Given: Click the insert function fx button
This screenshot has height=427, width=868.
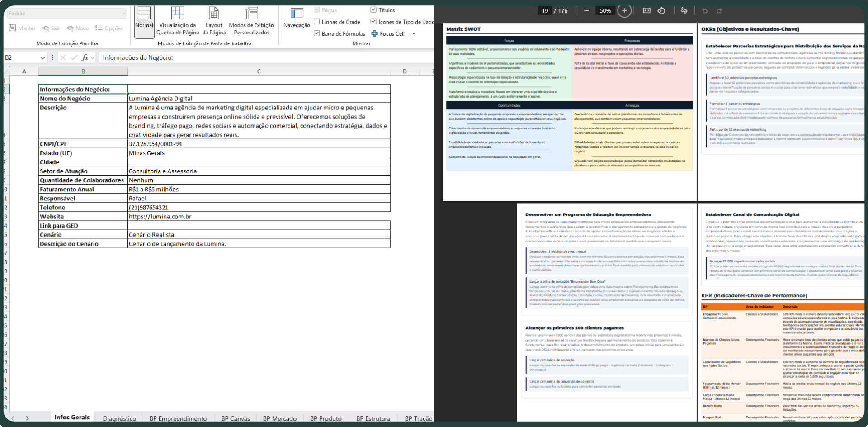Looking at the screenshot, I should pos(85,57).
